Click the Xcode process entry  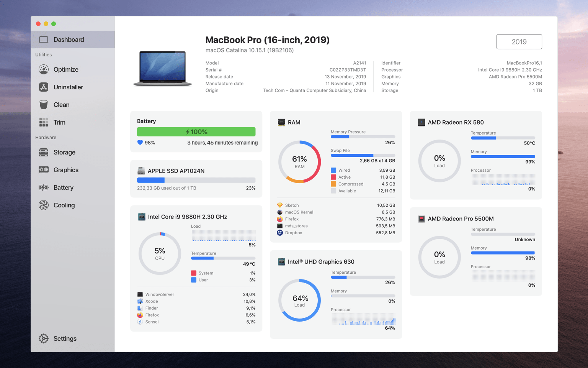tap(152, 301)
